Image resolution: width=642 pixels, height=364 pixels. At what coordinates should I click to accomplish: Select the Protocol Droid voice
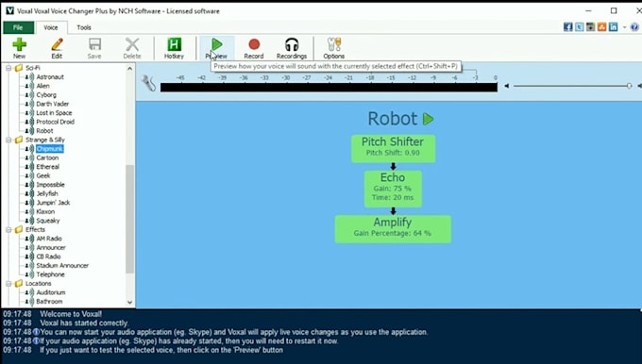coord(56,122)
